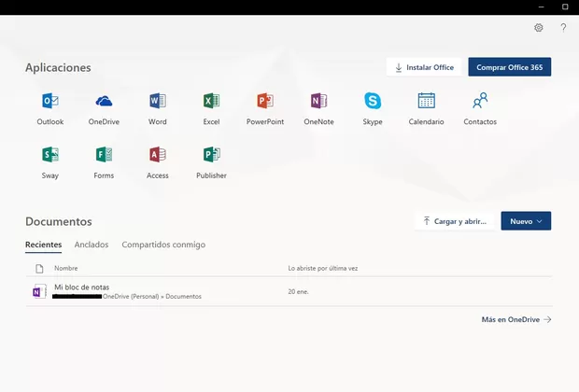579x392 pixels.
Task: Switch to Compartidos conmigo tab
Action: pyautogui.click(x=163, y=245)
